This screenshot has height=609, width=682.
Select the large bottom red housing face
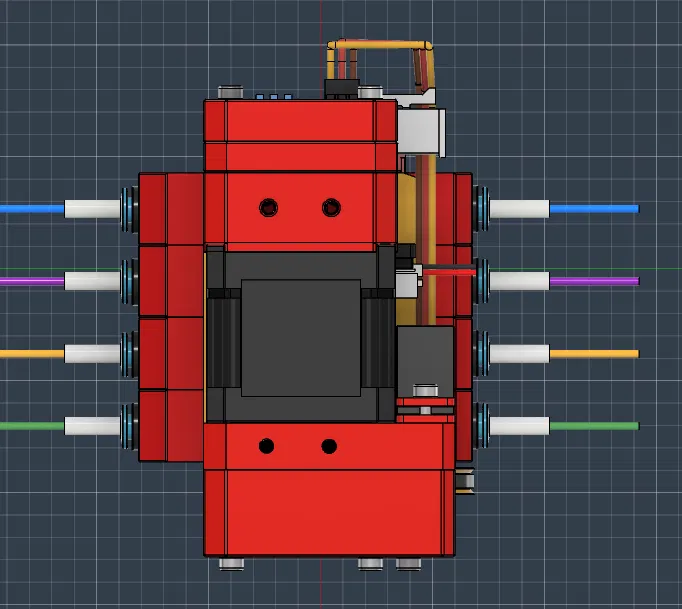tap(335, 512)
